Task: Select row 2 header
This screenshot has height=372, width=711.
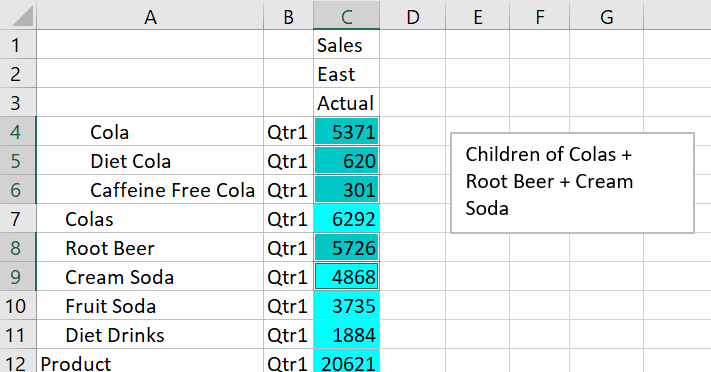Action: pos(18,73)
